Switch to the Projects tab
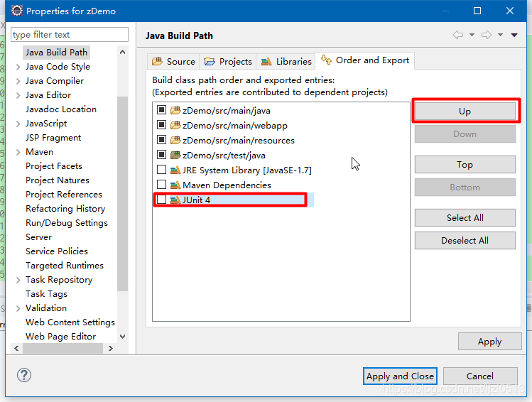The width and height of the screenshot is (532, 402). click(x=228, y=61)
